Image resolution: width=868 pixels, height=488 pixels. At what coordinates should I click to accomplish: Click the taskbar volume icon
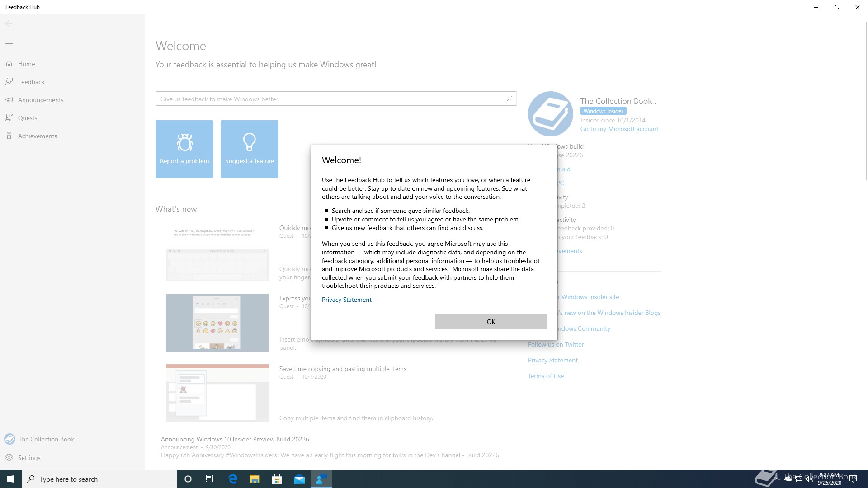pyautogui.click(x=809, y=479)
